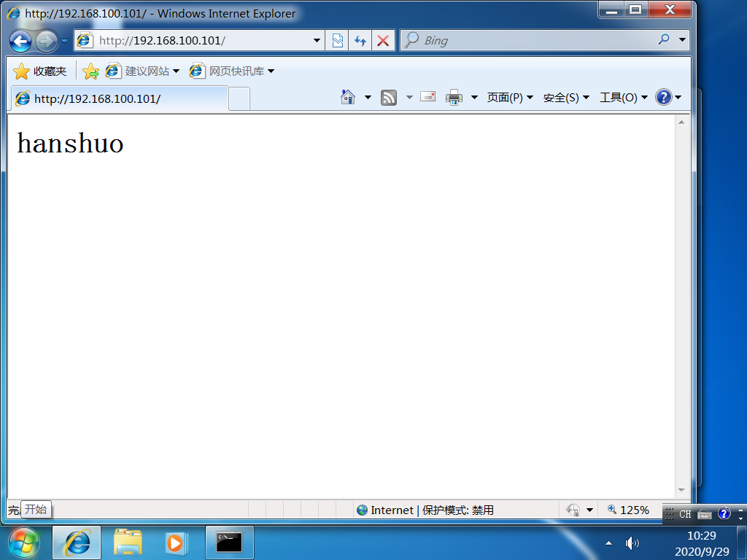Go to the Home page icon
The image size is (747, 560).
(x=348, y=97)
